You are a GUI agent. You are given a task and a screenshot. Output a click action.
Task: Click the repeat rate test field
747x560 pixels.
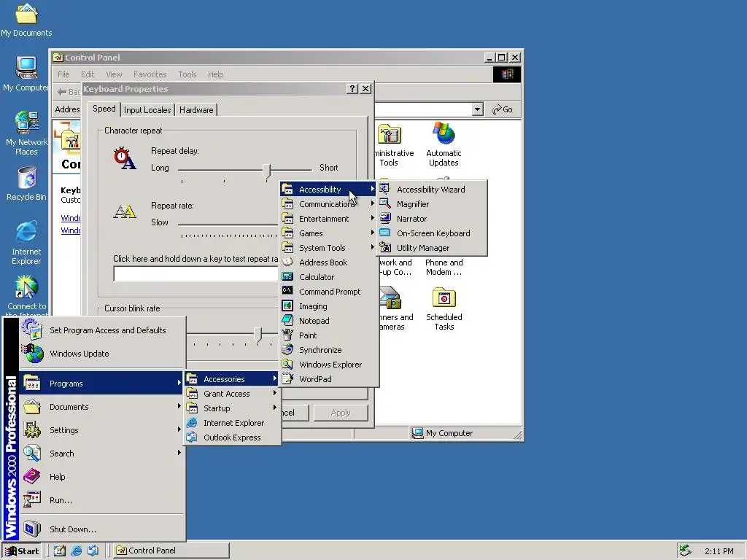tap(196, 274)
